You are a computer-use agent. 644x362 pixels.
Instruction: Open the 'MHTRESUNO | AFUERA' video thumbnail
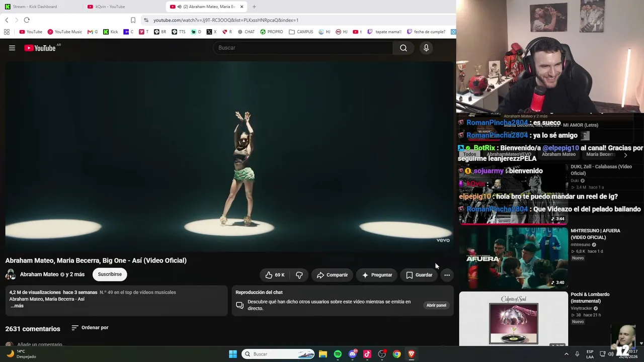coord(513,258)
